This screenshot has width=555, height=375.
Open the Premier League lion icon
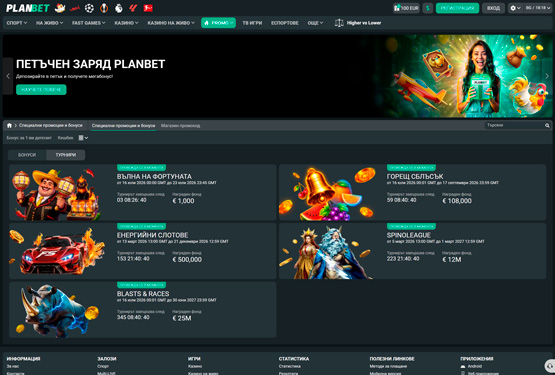click(119, 8)
